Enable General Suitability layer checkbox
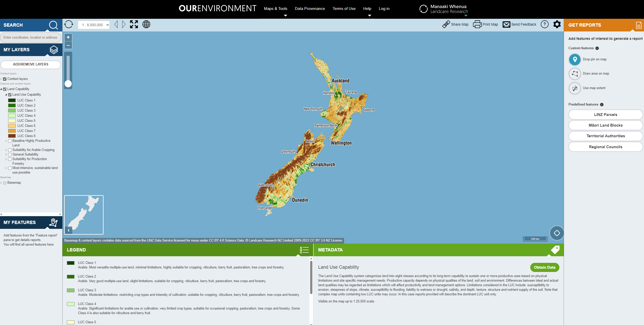The image size is (644, 325). point(10,155)
